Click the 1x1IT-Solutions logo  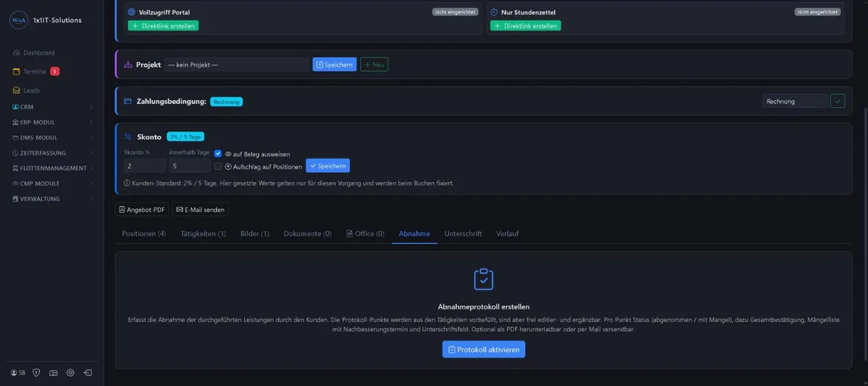tap(19, 20)
